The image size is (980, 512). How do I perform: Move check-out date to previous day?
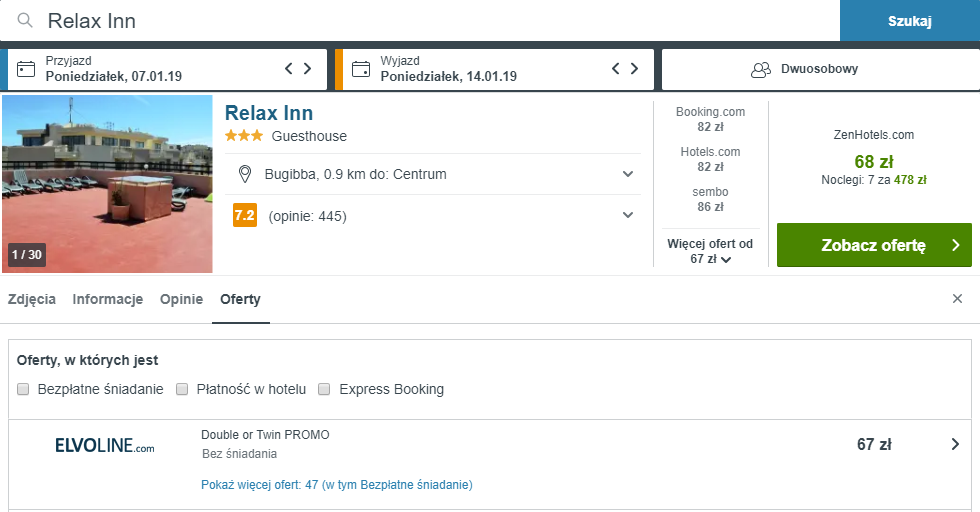[616, 69]
